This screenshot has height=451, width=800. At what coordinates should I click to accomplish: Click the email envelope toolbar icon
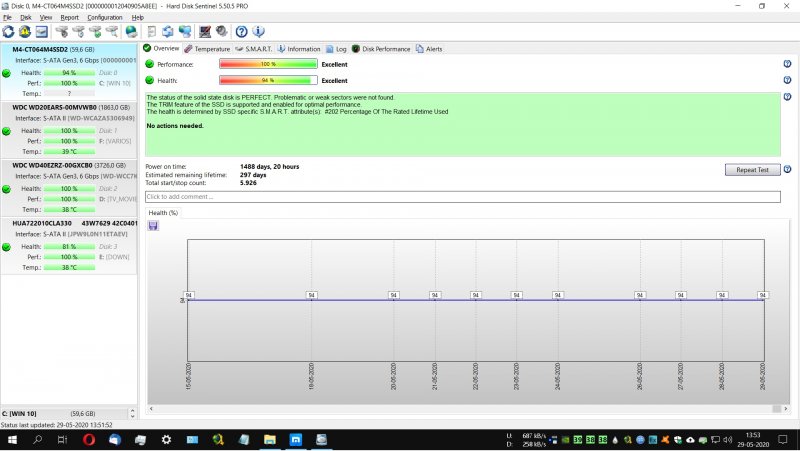coord(41,32)
